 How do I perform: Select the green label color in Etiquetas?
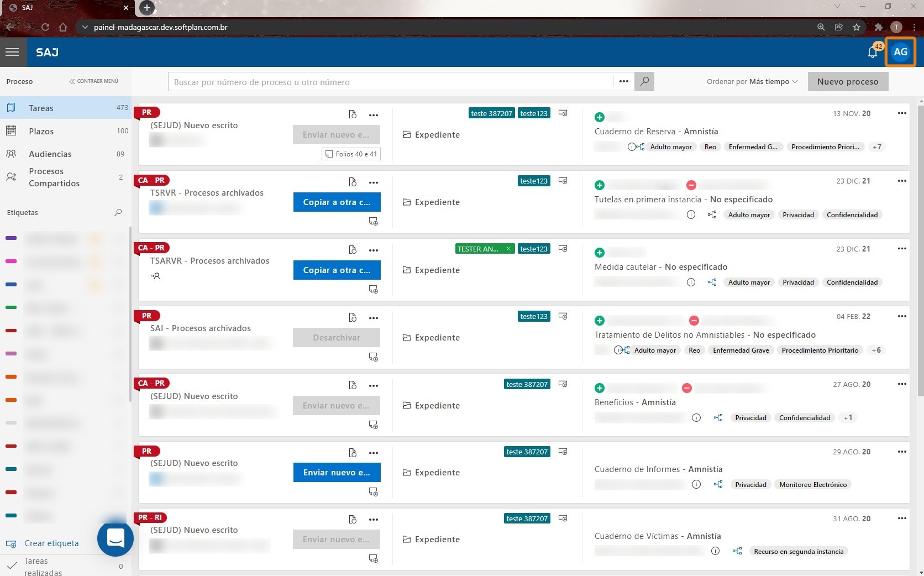(11, 307)
